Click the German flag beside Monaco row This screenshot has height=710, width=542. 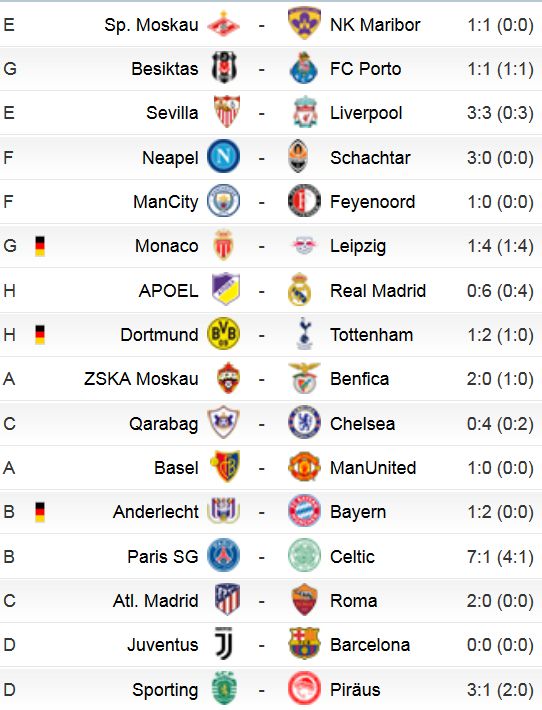[x=40, y=246]
